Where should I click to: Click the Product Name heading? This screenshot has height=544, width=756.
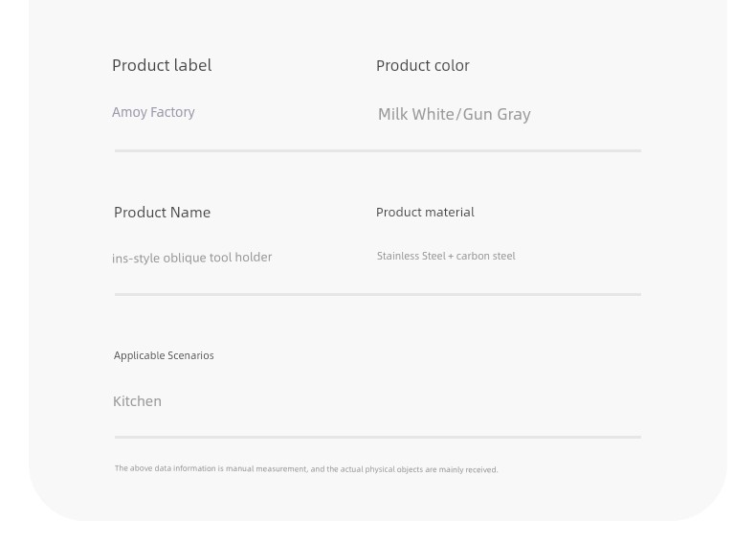coord(162,213)
